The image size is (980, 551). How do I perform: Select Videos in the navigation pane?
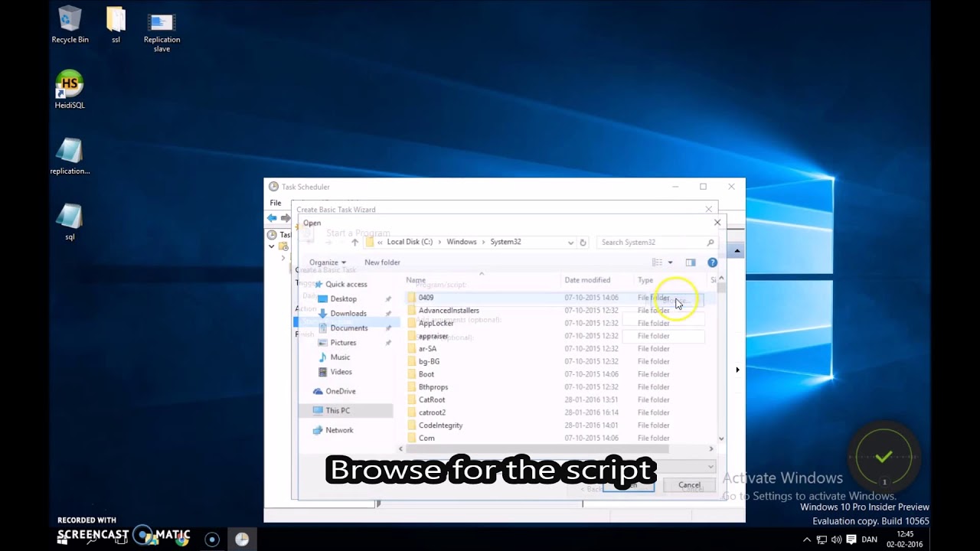point(341,372)
